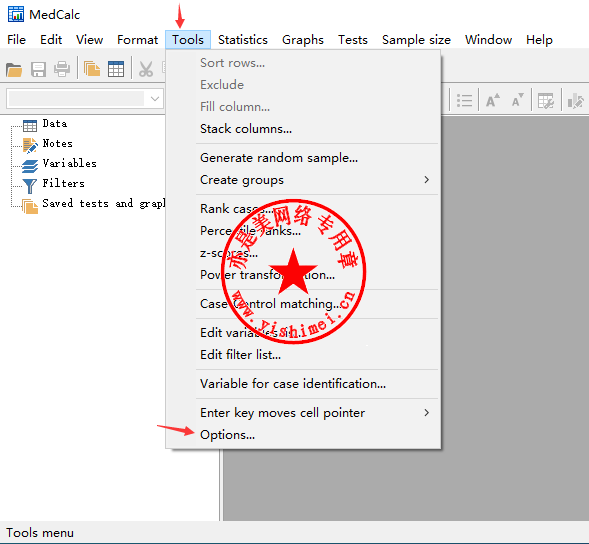589x544 pixels.
Task: Open the Data tree item
Action: coord(55,124)
